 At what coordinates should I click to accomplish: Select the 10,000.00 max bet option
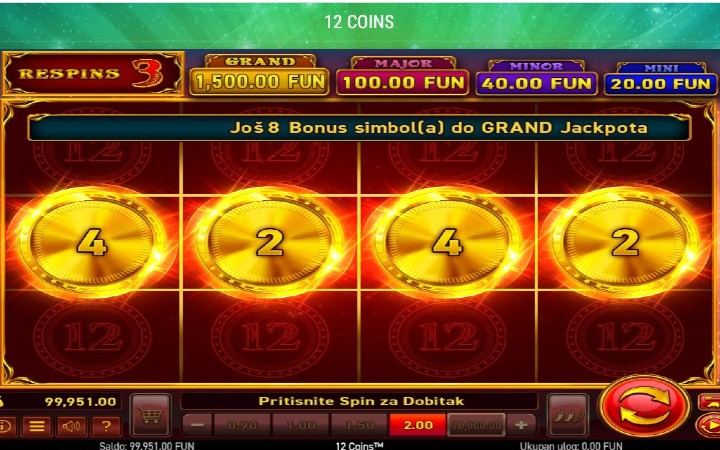click(476, 425)
